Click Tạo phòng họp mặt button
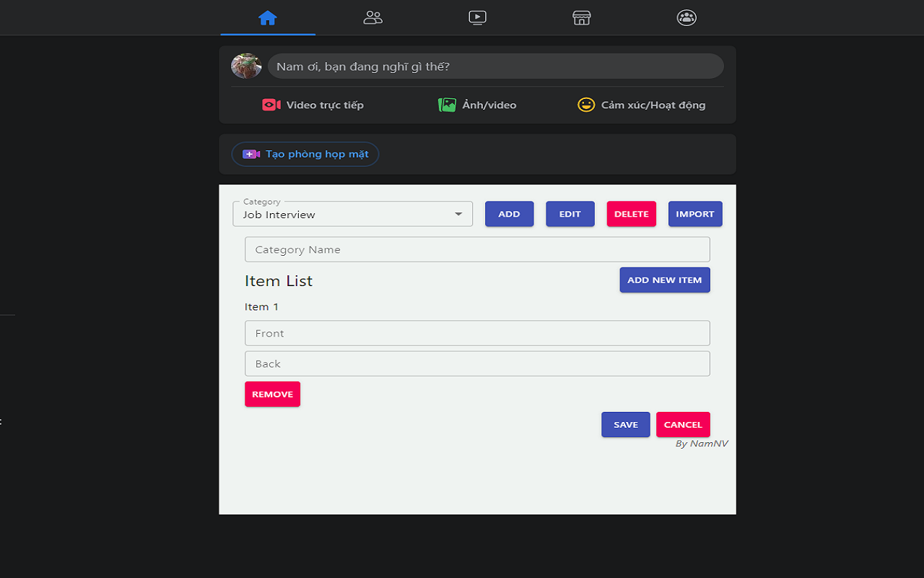This screenshot has width=924, height=578. point(305,154)
